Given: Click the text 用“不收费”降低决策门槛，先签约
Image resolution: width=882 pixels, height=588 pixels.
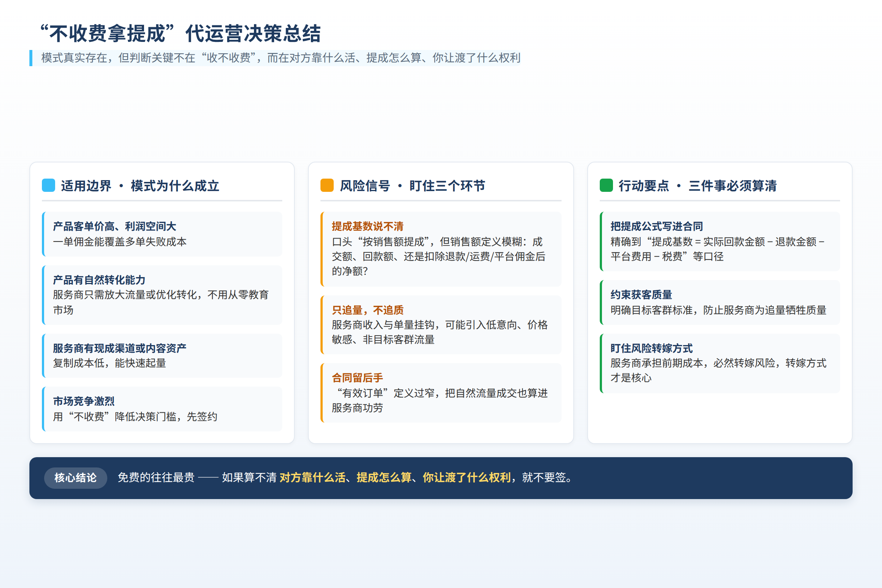Looking at the screenshot, I should 135,417.
